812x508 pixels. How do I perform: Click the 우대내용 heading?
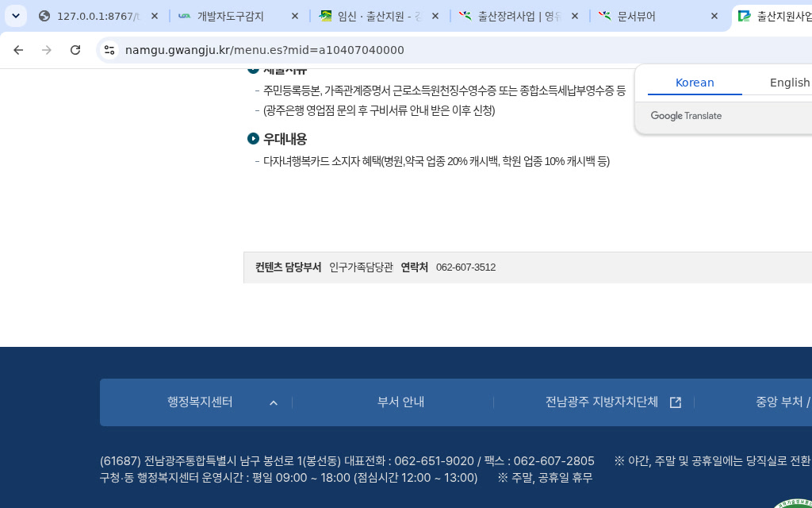[285, 139]
